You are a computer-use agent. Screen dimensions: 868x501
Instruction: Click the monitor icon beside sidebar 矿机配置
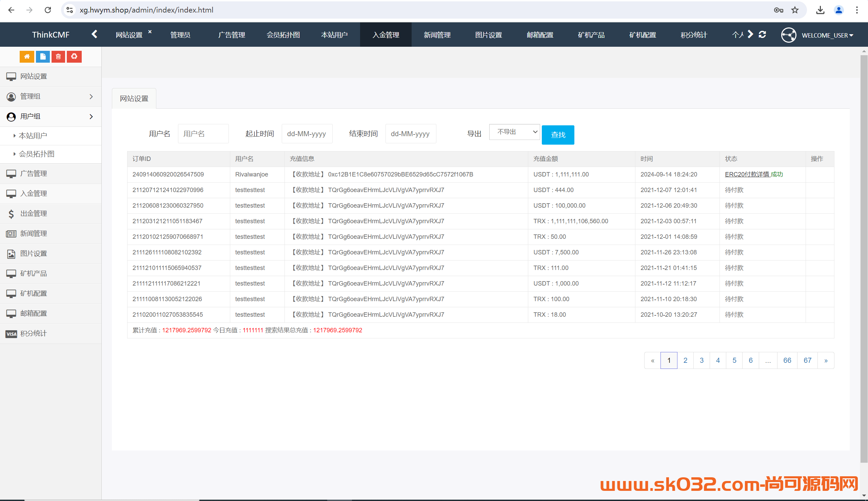pyautogui.click(x=11, y=293)
